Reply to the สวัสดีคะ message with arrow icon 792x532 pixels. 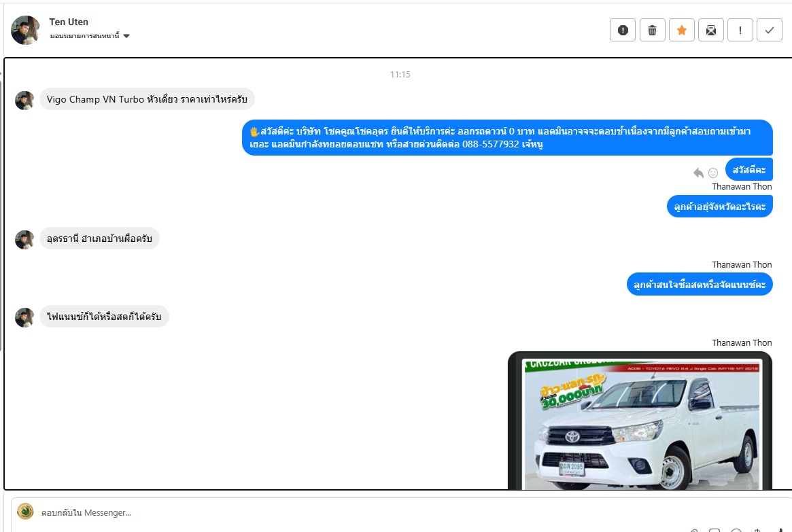pos(698,173)
